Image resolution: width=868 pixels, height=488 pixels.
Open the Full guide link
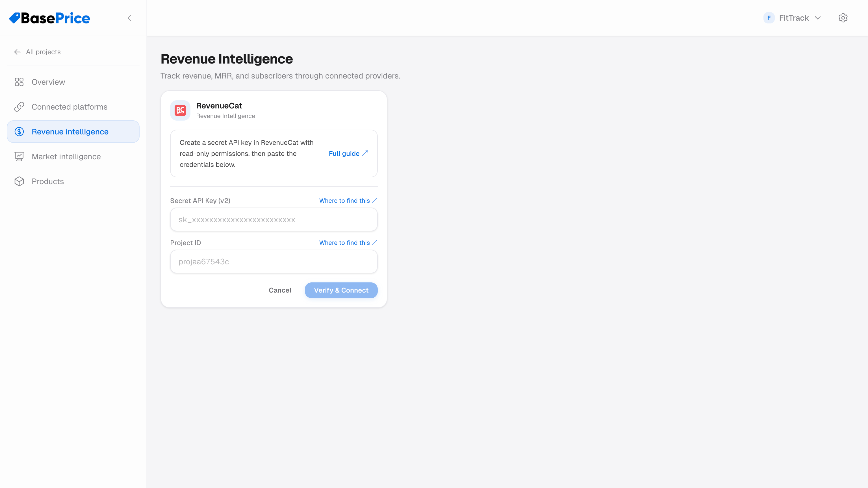tap(348, 154)
